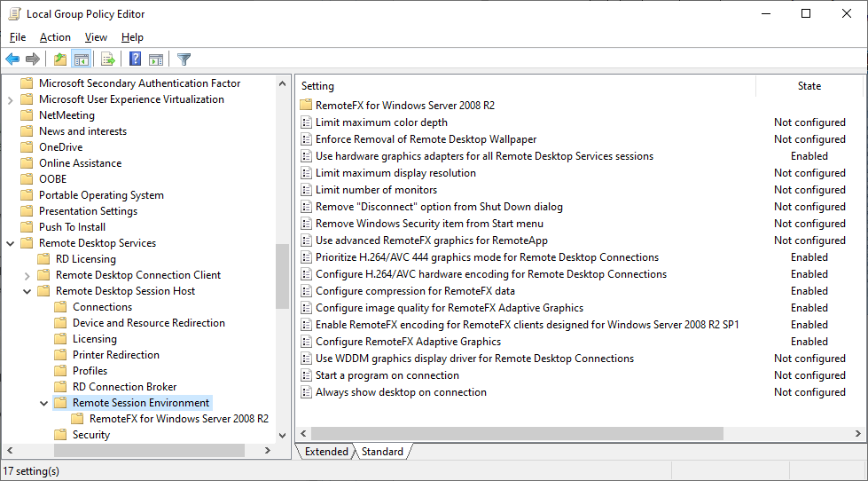The height and width of the screenshot is (481, 868).
Task: Click the Filter funnel toolbar icon
Action: pos(184,59)
